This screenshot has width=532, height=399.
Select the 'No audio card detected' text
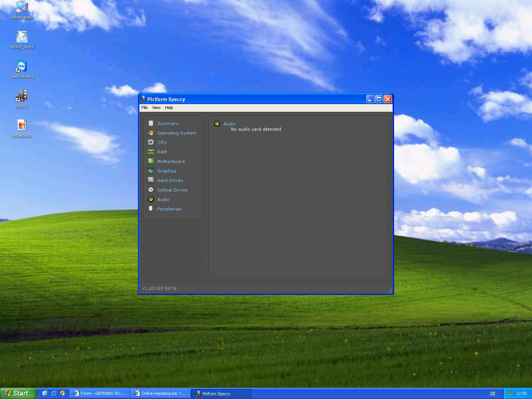(256, 129)
